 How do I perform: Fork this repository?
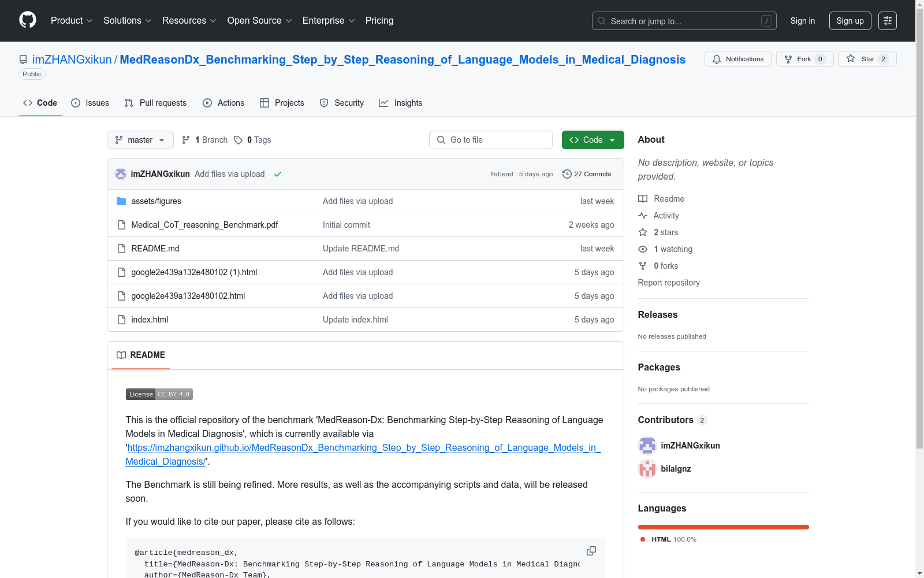click(x=805, y=59)
